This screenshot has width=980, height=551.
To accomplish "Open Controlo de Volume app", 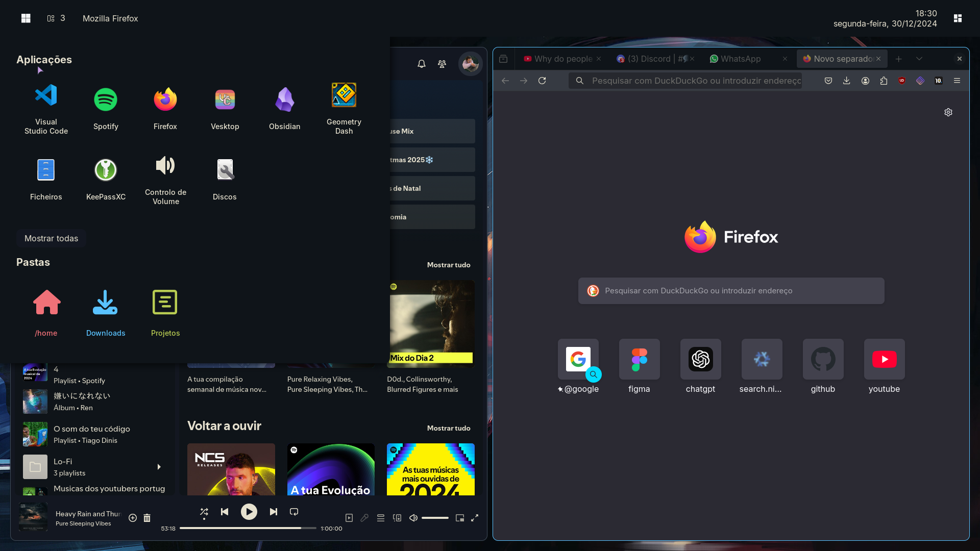I will [x=165, y=179].
